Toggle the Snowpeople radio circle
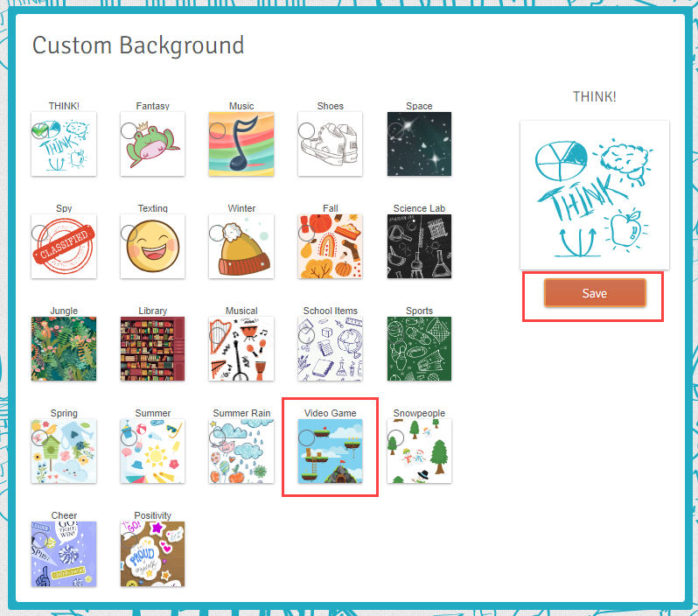The image size is (698, 616). click(395, 437)
